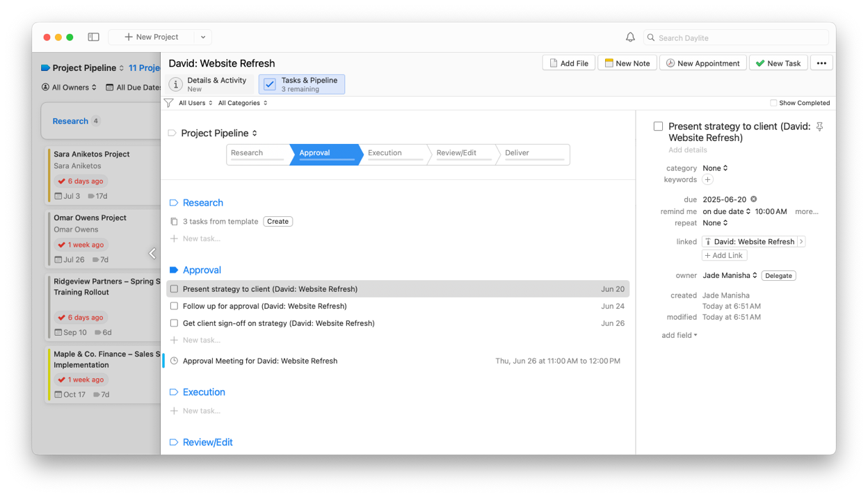Pin the task using the pin icon
Image resolution: width=868 pixels, height=497 pixels.
pyautogui.click(x=819, y=127)
